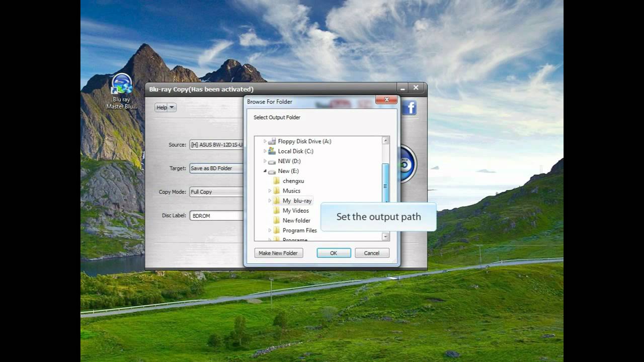Select the 'Local Disk (C:)' tree row text
Image resolution: width=644 pixels, height=362 pixels.
click(295, 151)
